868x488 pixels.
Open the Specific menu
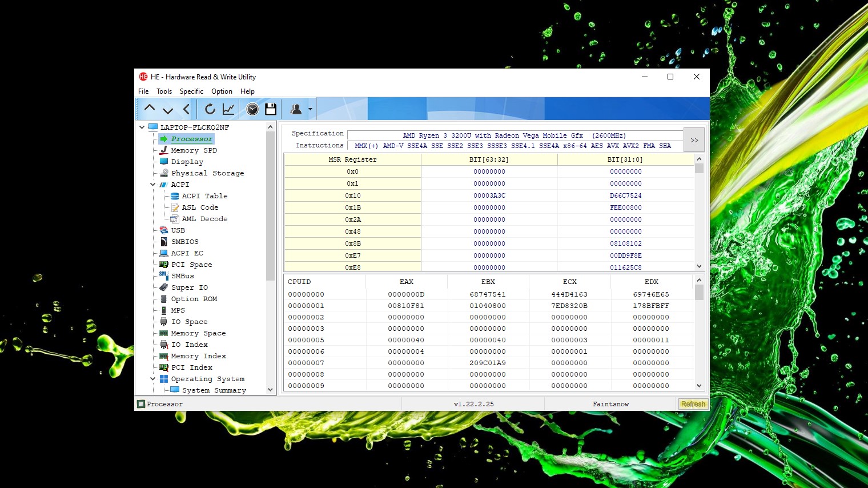click(x=191, y=91)
